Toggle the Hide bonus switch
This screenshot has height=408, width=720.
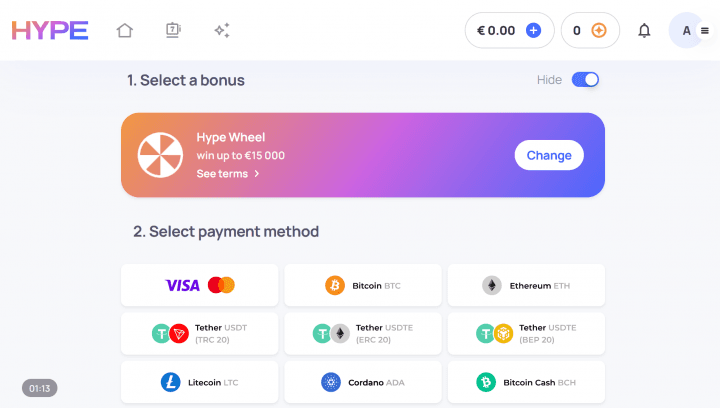click(x=585, y=80)
